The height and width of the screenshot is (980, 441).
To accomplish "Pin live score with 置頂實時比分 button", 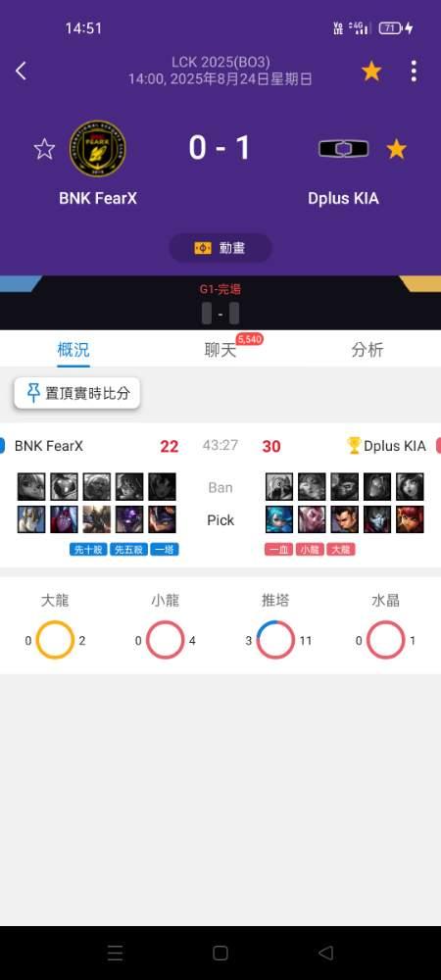I will 76,393.
